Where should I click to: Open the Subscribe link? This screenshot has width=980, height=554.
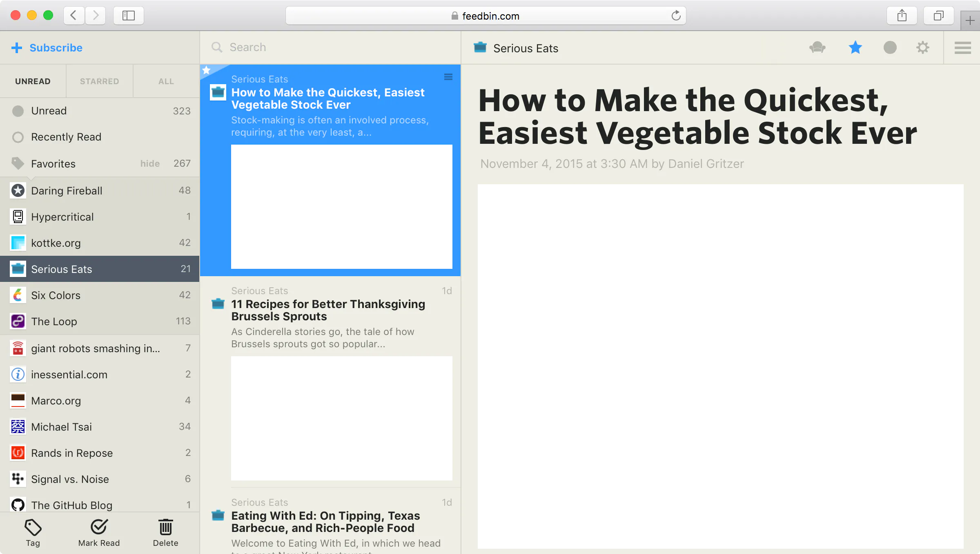pyautogui.click(x=56, y=48)
